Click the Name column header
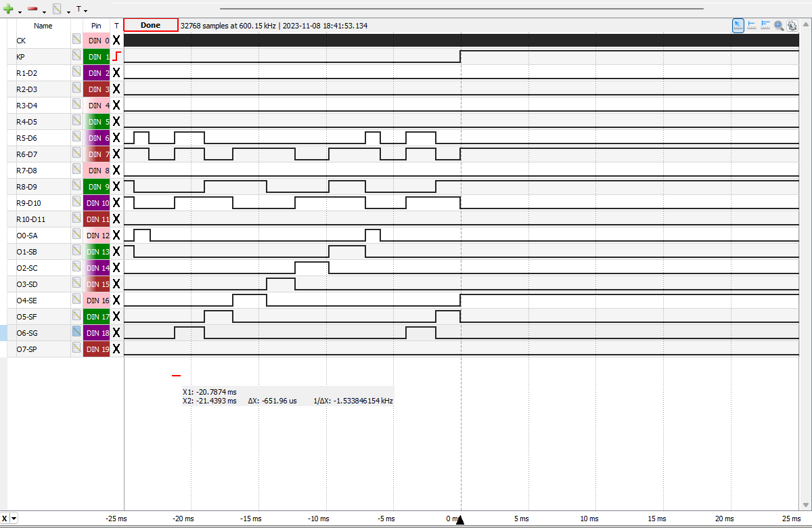The image size is (812, 528). click(x=43, y=26)
